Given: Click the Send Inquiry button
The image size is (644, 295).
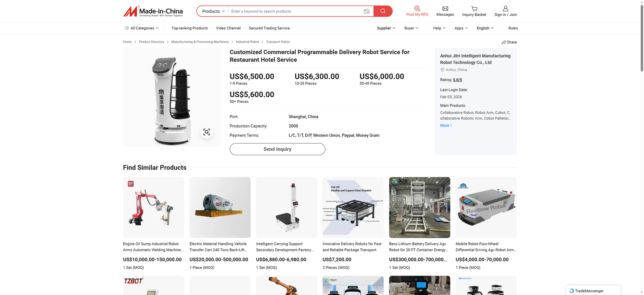Looking at the screenshot, I should (277, 149).
